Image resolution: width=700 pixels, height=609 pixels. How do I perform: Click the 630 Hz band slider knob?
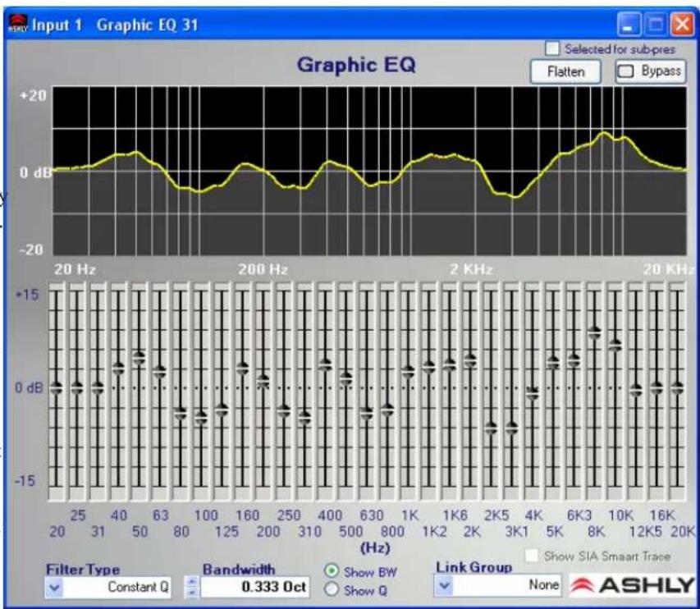pos(367,413)
